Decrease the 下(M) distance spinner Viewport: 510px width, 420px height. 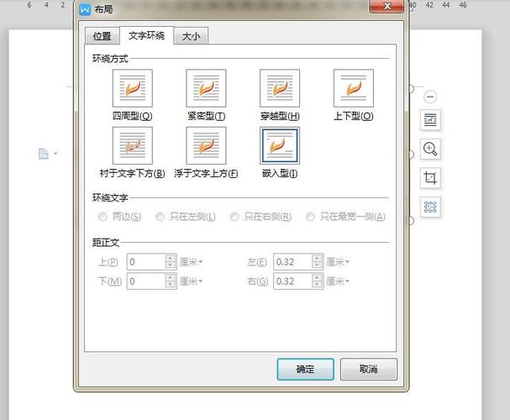pyautogui.click(x=171, y=285)
